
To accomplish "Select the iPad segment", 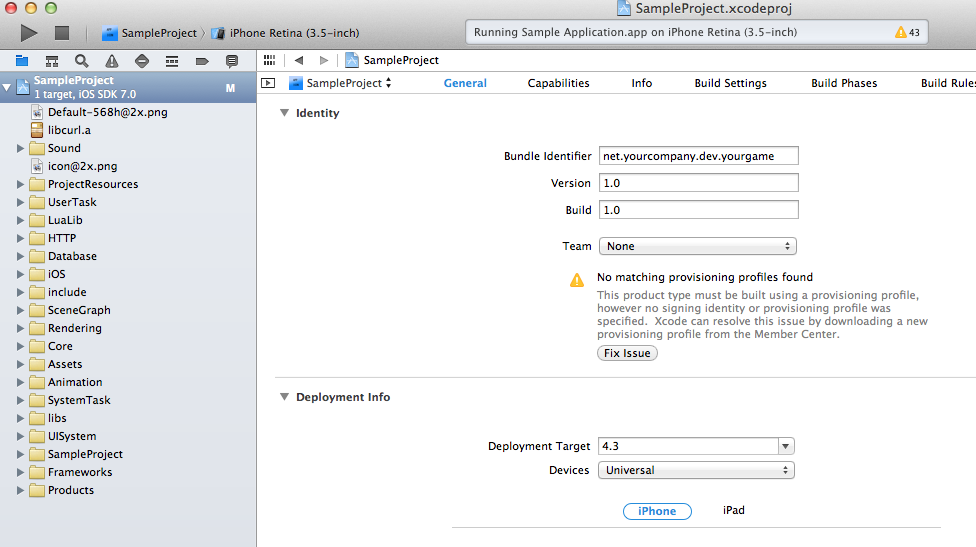I will (x=734, y=511).
